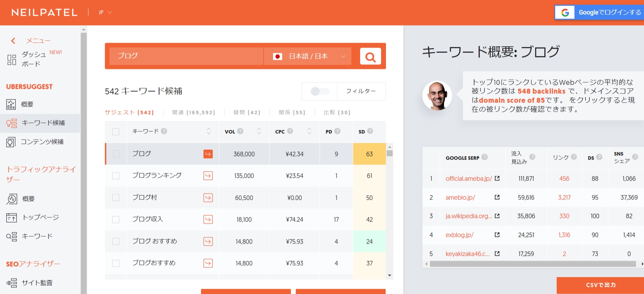Screen dimensions: 644x294
Task: Click the orange search magnifier button
Action: click(x=370, y=56)
